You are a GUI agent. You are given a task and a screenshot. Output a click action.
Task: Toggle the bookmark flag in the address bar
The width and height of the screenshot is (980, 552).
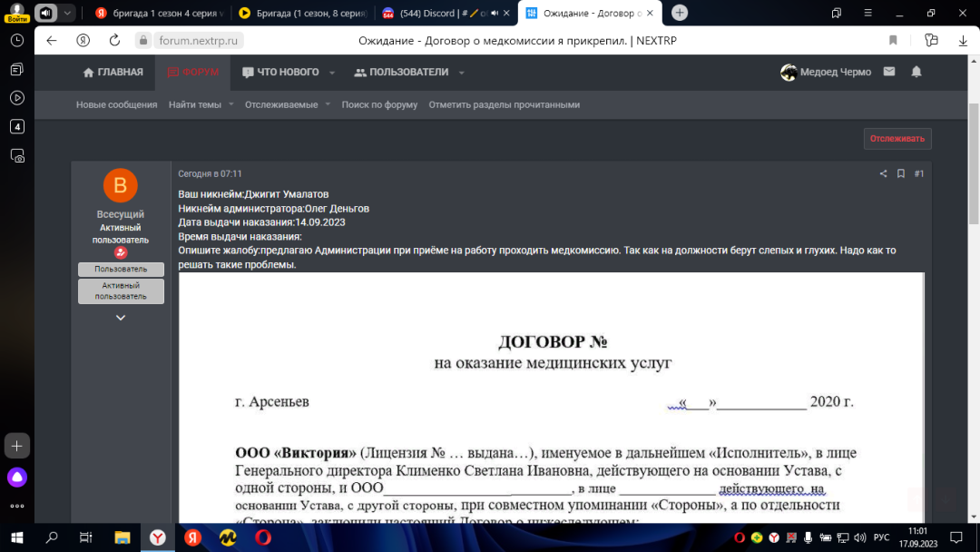click(x=892, y=41)
